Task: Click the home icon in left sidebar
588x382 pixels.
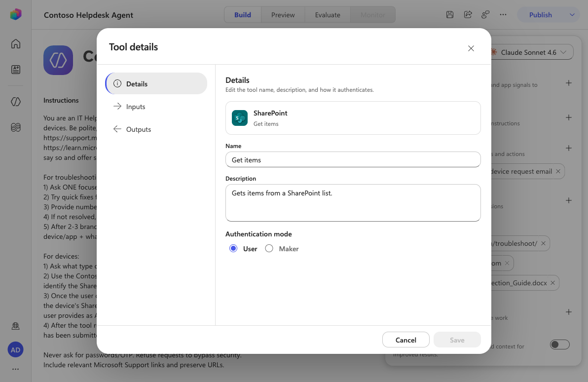Action: [16, 44]
